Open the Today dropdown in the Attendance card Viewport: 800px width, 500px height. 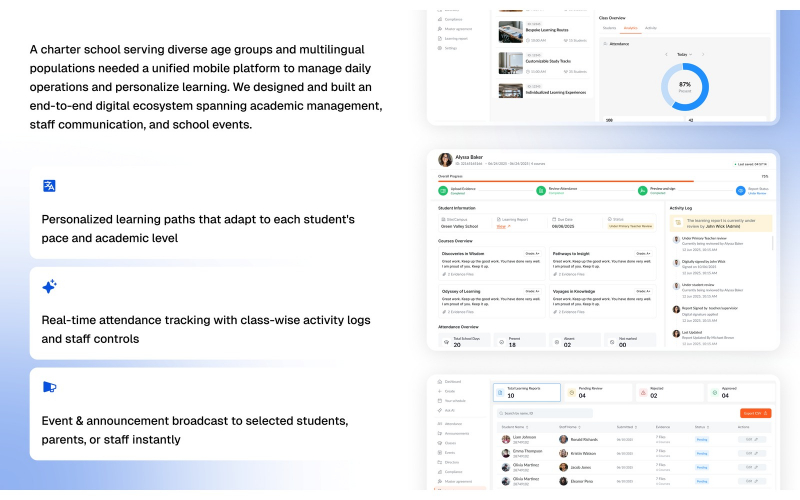pyautogui.click(x=684, y=54)
